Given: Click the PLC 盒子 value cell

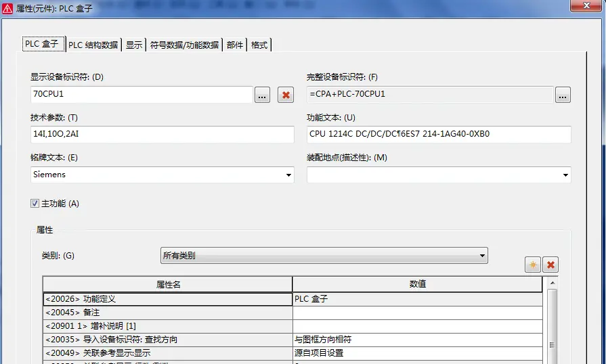Looking at the screenshot, I should point(417,299).
